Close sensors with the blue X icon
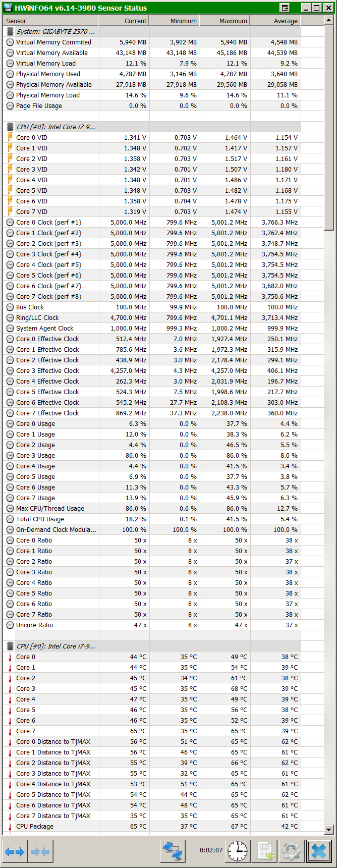337x868 pixels. click(x=319, y=851)
